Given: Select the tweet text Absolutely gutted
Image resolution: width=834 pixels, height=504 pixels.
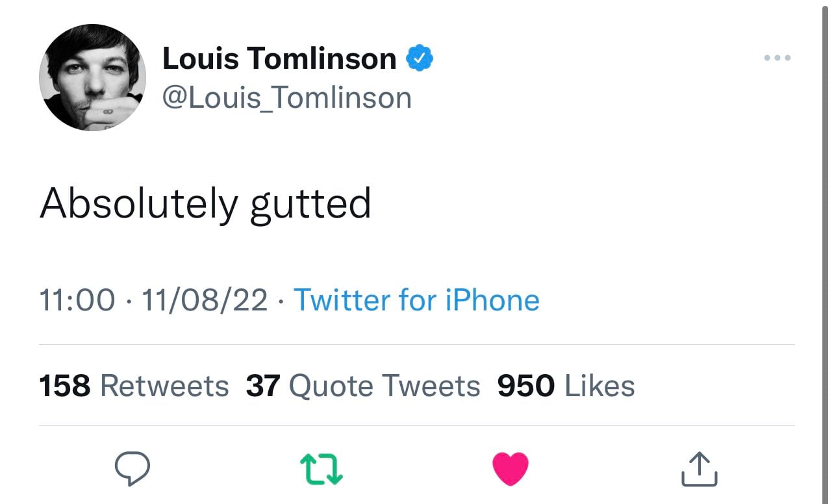Looking at the screenshot, I should coord(205,203).
